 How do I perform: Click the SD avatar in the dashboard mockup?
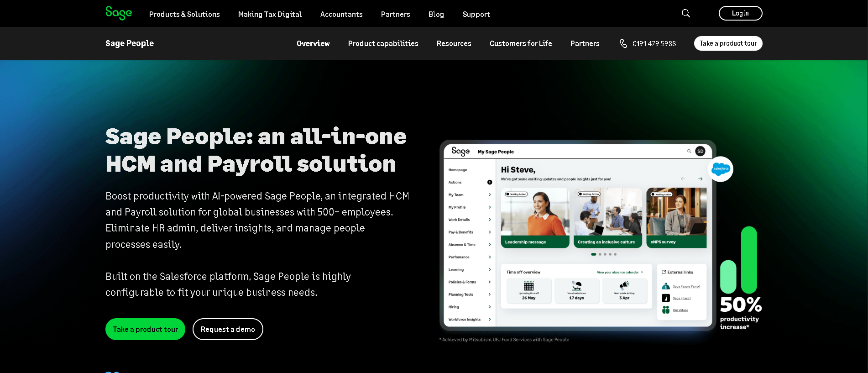700,151
